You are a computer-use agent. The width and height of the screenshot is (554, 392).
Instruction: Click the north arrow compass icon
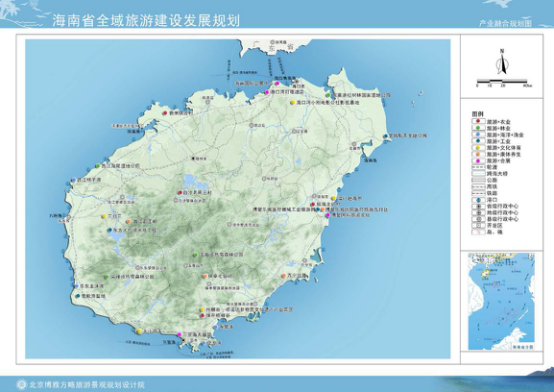[x=502, y=62]
